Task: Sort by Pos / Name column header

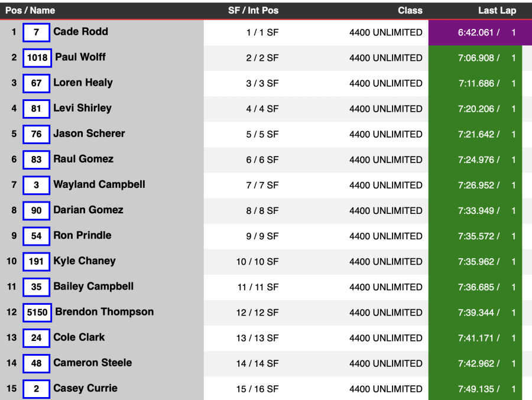Action: tap(30, 11)
